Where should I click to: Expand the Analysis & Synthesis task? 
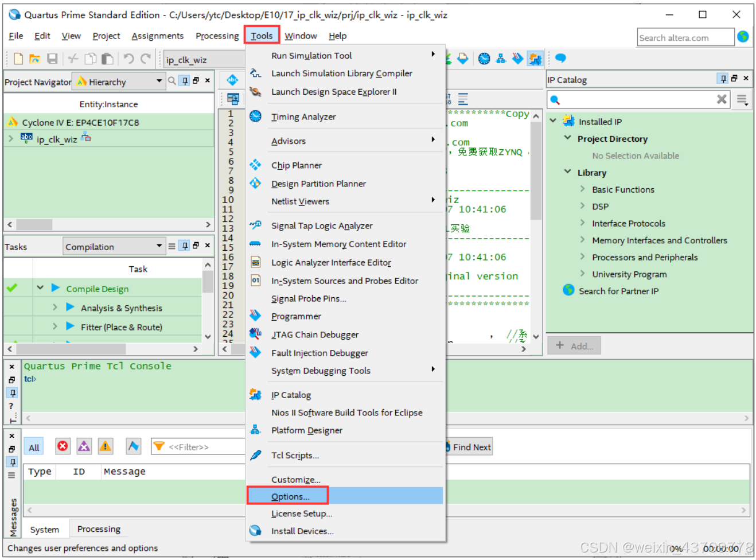point(55,307)
